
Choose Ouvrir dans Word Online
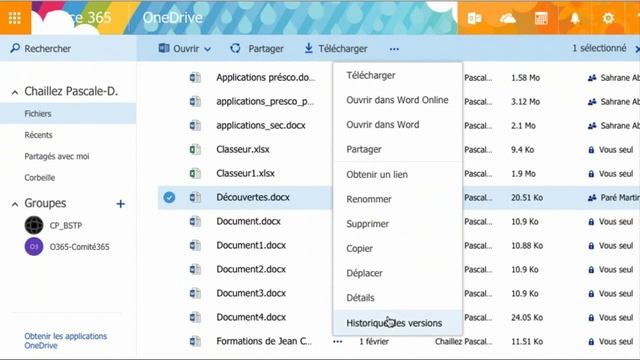(398, 100)
